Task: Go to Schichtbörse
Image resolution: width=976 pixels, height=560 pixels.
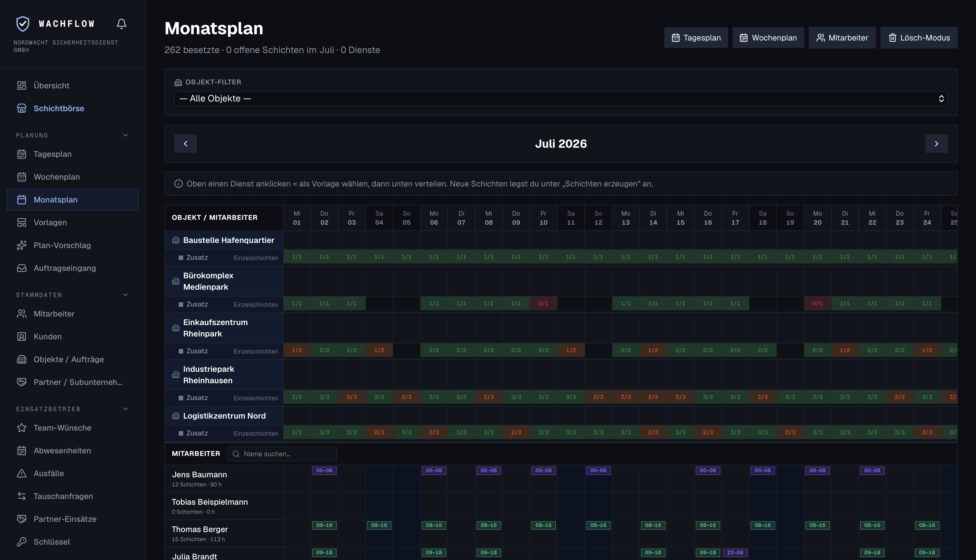Action: click(73, 108)
